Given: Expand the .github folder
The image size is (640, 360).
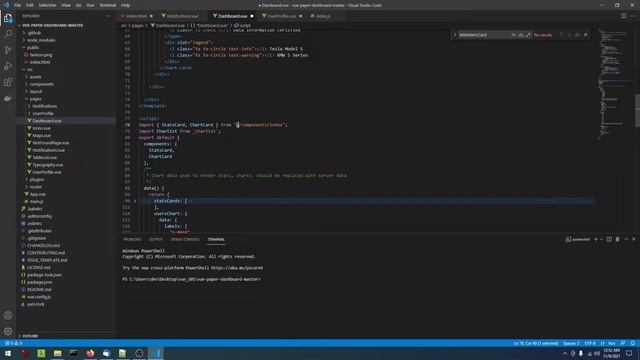Looking at the screenshot, I should [x=34, y=33].
